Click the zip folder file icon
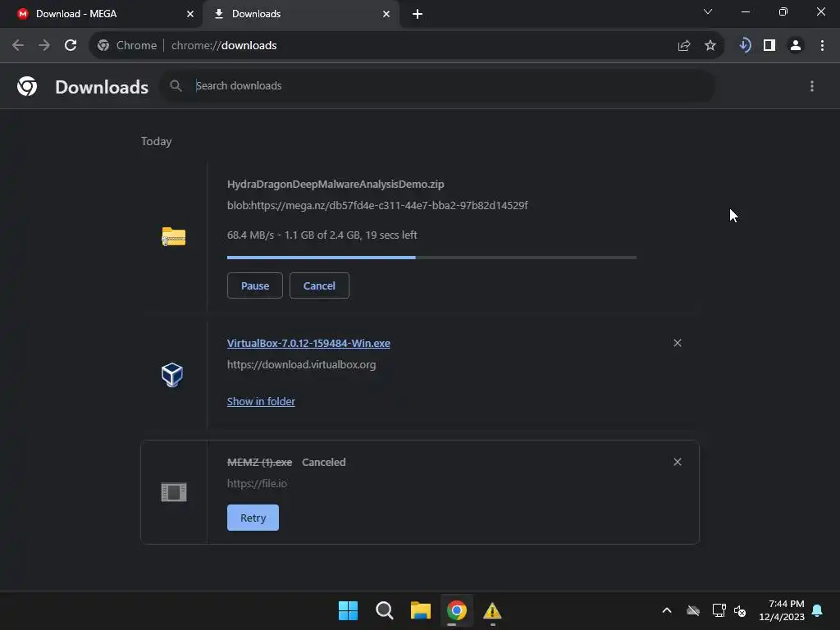This screenshot has width=840, height=630. [174, 236]
